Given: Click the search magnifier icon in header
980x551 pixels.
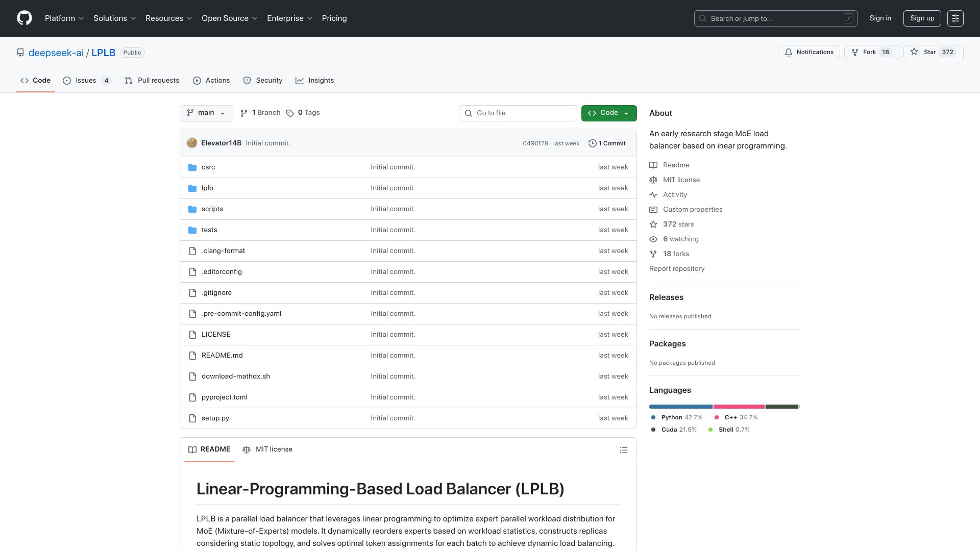Looking at the screenshot, I should point(703,18).
